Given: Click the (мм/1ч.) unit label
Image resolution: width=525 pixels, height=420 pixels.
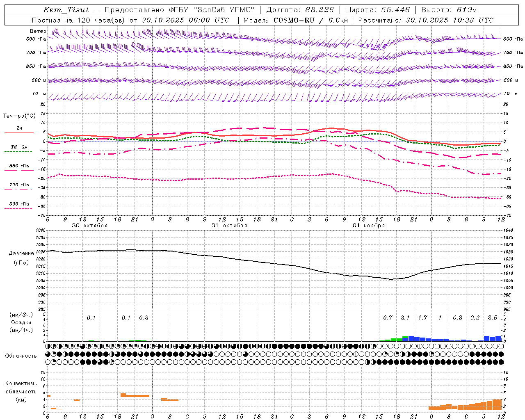Looking at the screenshot, I should (x=21, y=330).
